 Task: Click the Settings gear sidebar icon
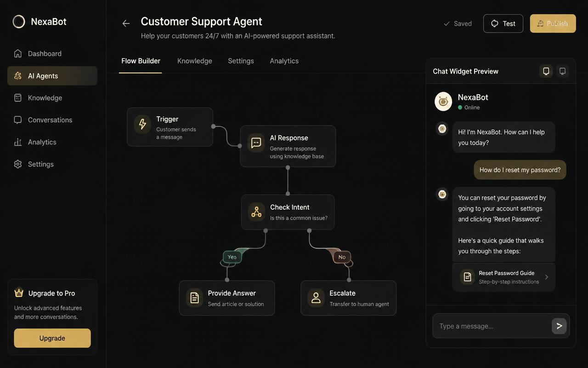click(18, 164)
